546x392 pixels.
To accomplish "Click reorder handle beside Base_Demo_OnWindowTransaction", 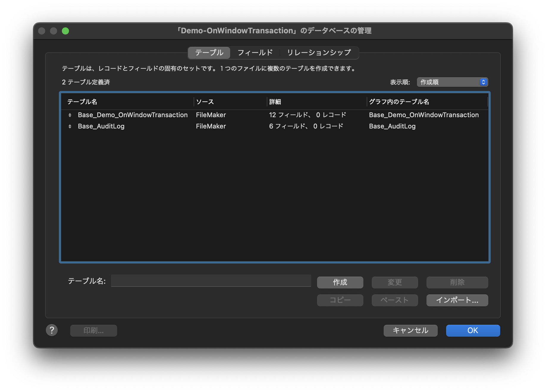I will [70, 115].
